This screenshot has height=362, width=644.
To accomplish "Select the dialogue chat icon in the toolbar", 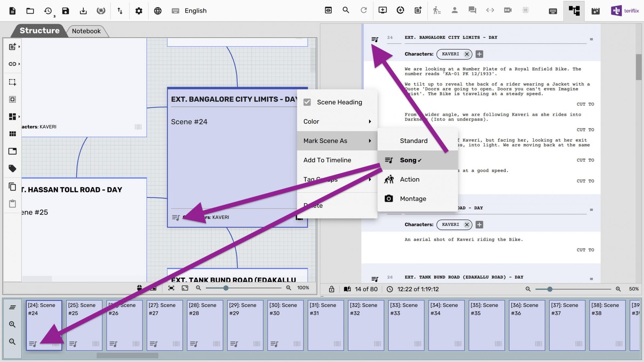I will coord(472,10).
